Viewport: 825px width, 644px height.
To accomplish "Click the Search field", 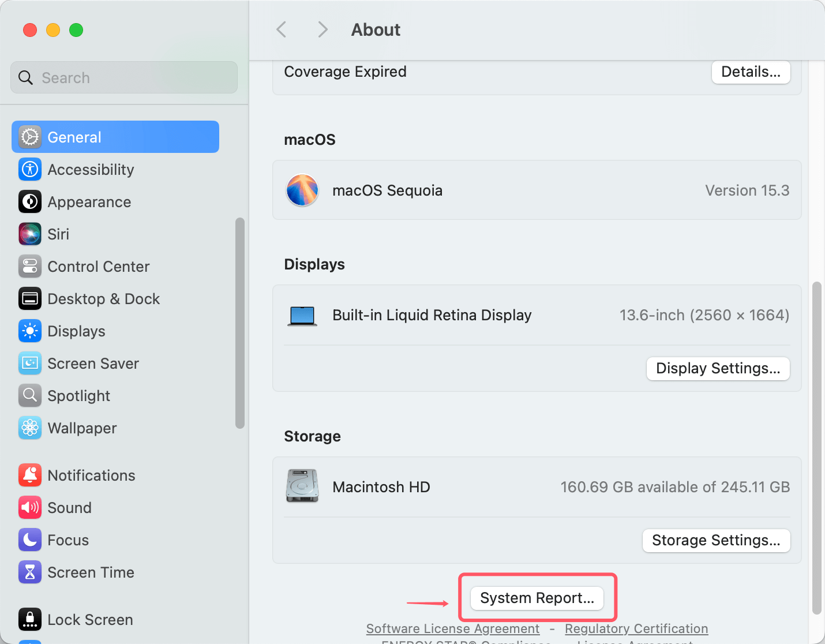I will (x=123, y=77).
